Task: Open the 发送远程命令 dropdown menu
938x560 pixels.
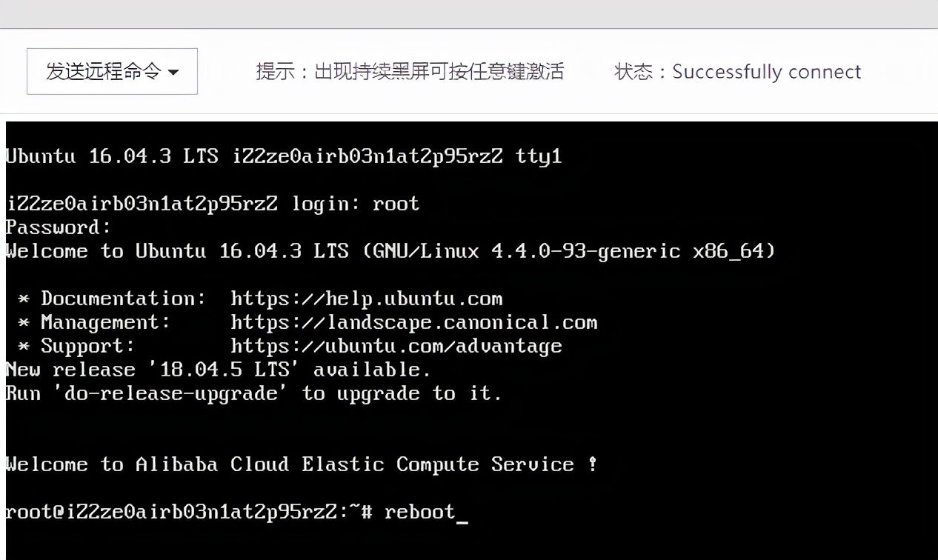Action: (112, 71)
